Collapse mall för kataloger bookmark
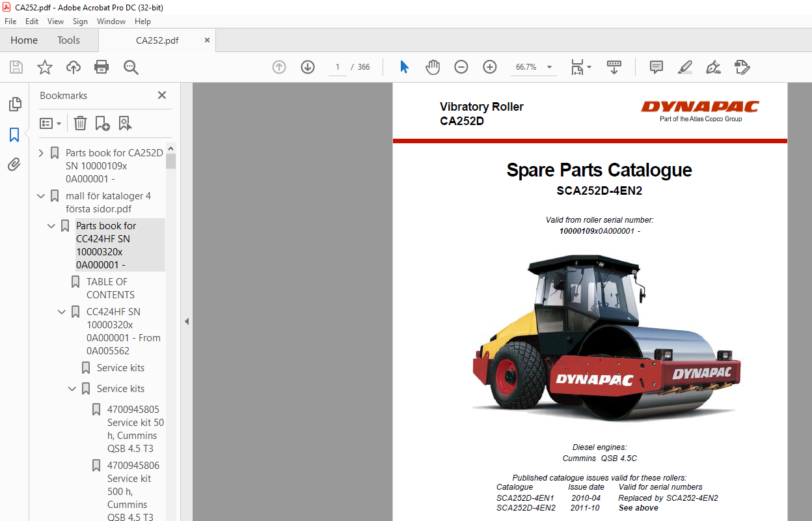The height and width of the screenshot is (521, 812). coord(42,196)
